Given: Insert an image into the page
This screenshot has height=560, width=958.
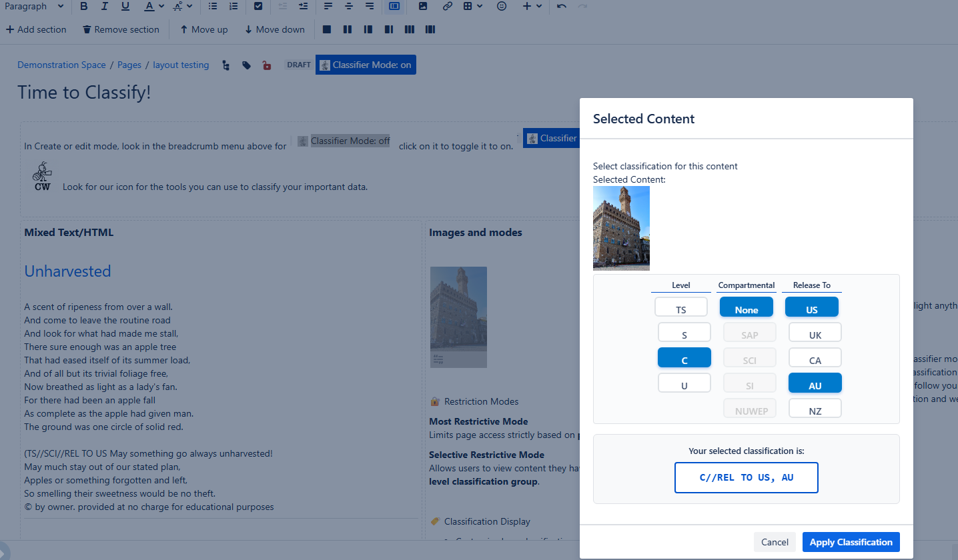Looking at the screenshot, I should (x=423, y=7).
